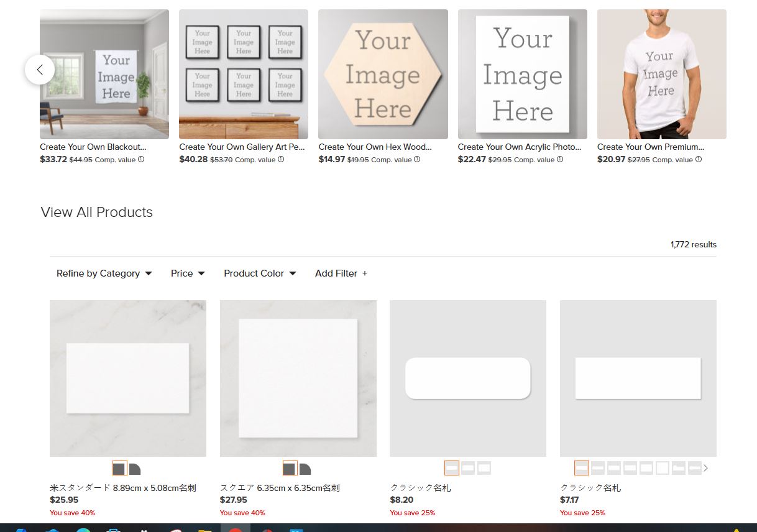Open Create Your Own Blackout curtain thumbnail

pyautogui.click(x=104, y=74)
